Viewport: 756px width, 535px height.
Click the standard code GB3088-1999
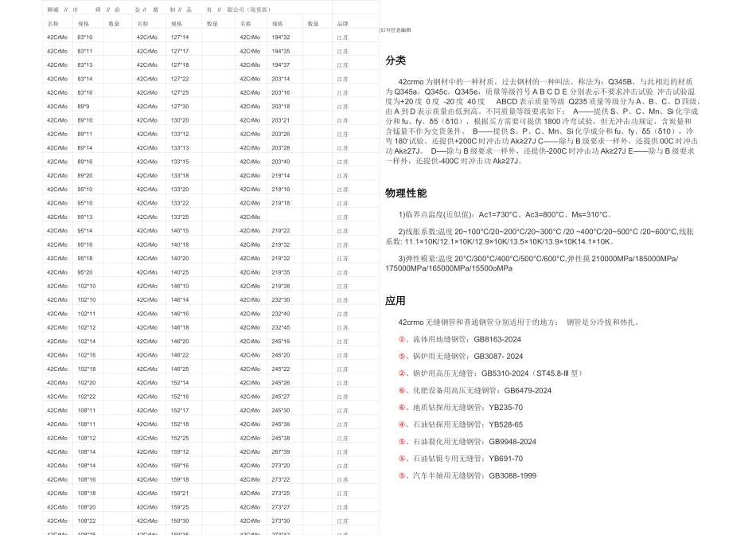pos(512,475)
